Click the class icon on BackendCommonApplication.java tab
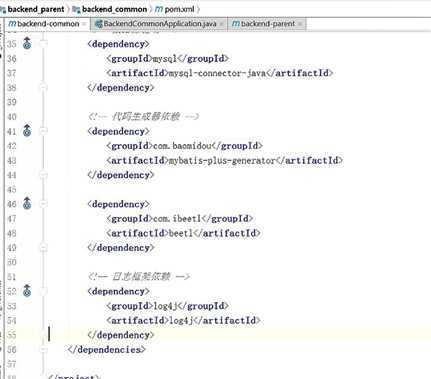This screenshot has width=431, height=379. (x=98, y=24)
